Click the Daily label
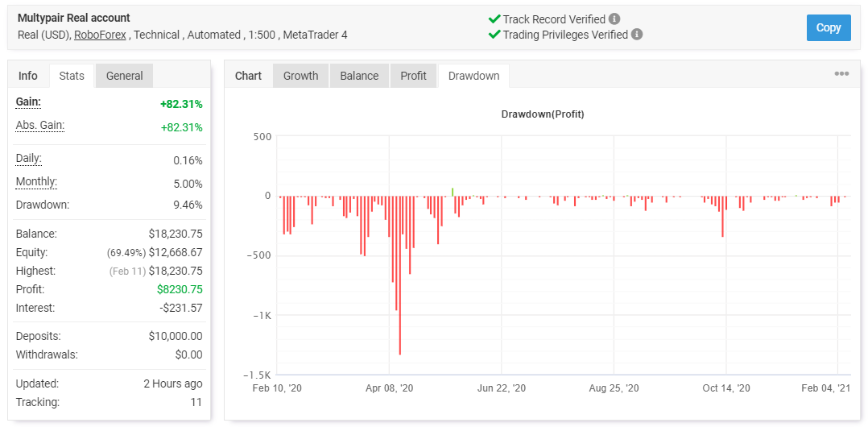868x427 pixels. (x=29, y=159)
